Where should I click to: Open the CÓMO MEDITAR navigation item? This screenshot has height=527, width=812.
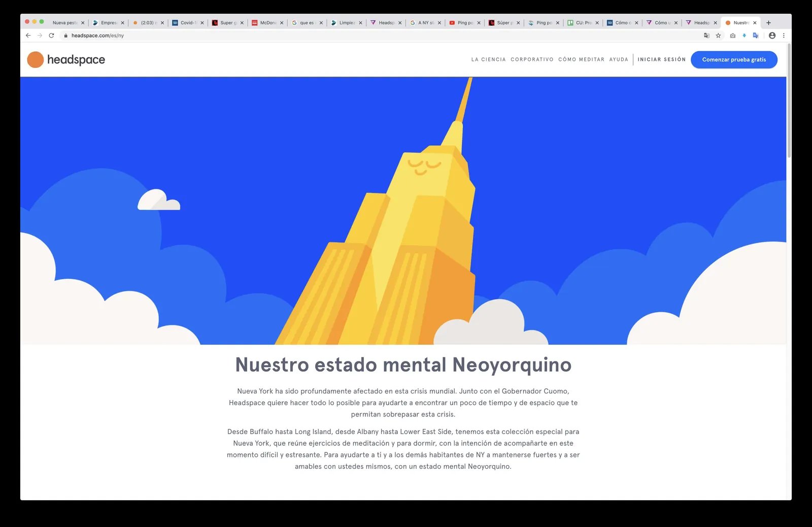point(581,59)
